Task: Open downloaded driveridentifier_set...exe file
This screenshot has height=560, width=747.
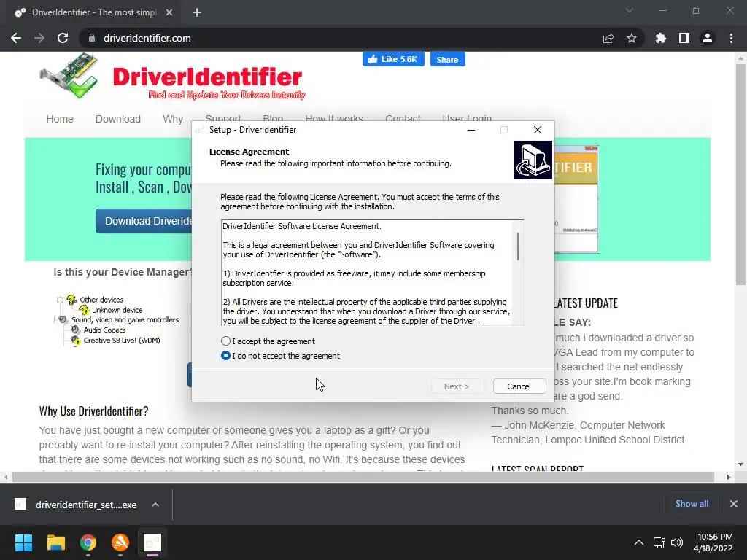Action: (x=86, y=505)
